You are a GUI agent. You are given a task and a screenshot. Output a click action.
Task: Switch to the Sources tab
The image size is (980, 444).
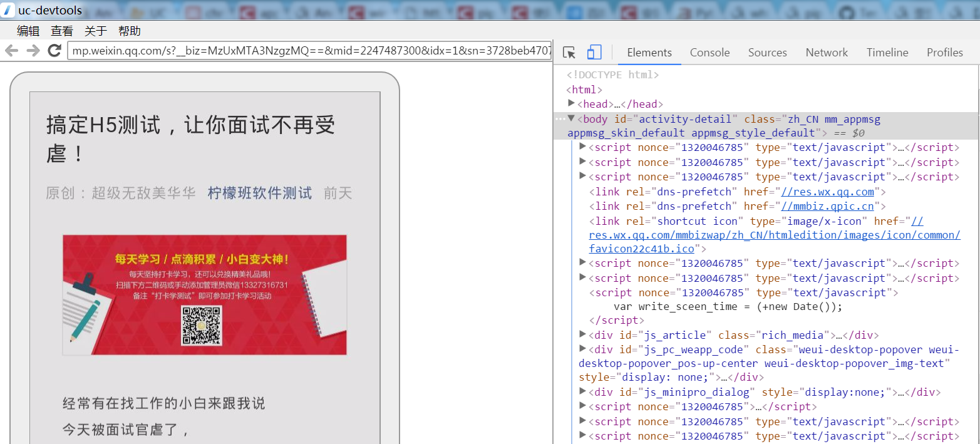click(x=767, y=53)
